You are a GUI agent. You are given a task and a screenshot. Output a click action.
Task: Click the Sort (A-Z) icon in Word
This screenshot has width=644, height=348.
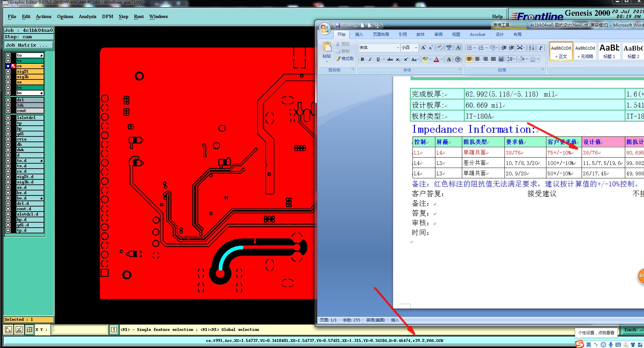[x=532, y=48]
